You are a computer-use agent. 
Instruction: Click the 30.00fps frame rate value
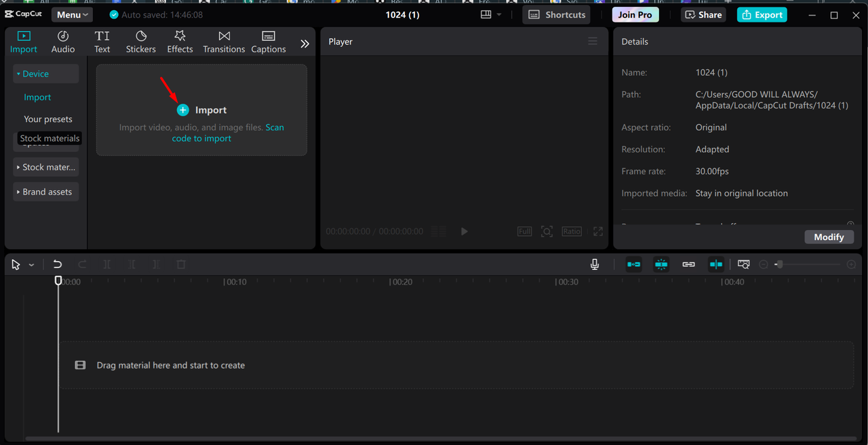point(712,172)
